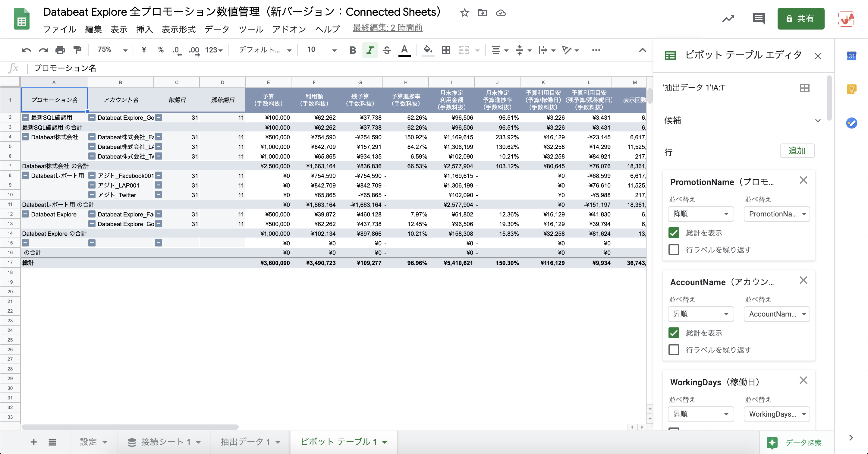Image resolution: width=868 pixels, height=454 pixels.
Task: Click the Undo arrow icon
Action: click(26, 50)
